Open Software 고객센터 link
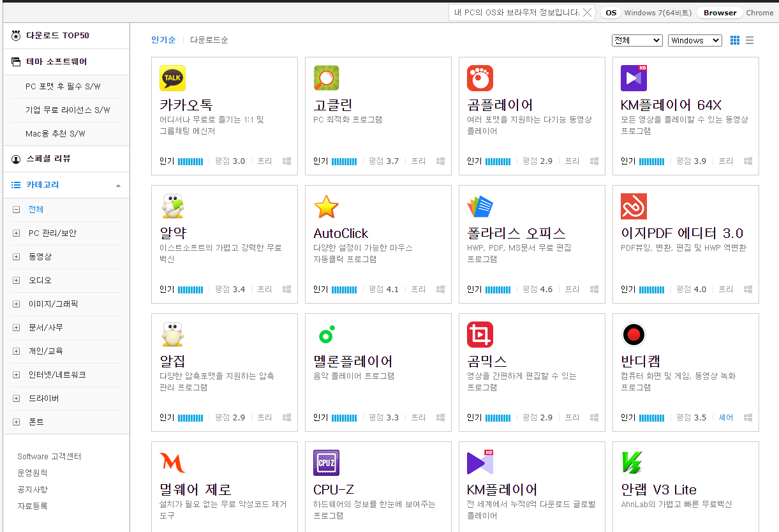 (x=49, y=457)
